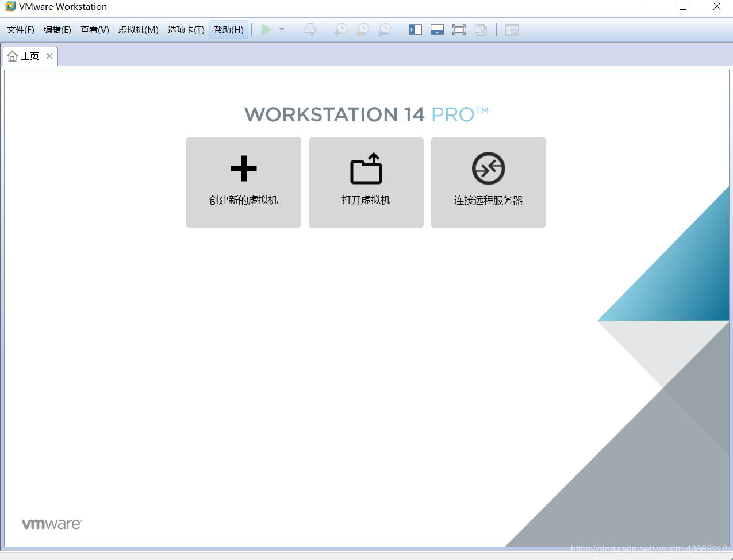Open the 选项卡(T) menu
Screen dimensions: 733x560
pyautogui.click(x=186, y=30)
